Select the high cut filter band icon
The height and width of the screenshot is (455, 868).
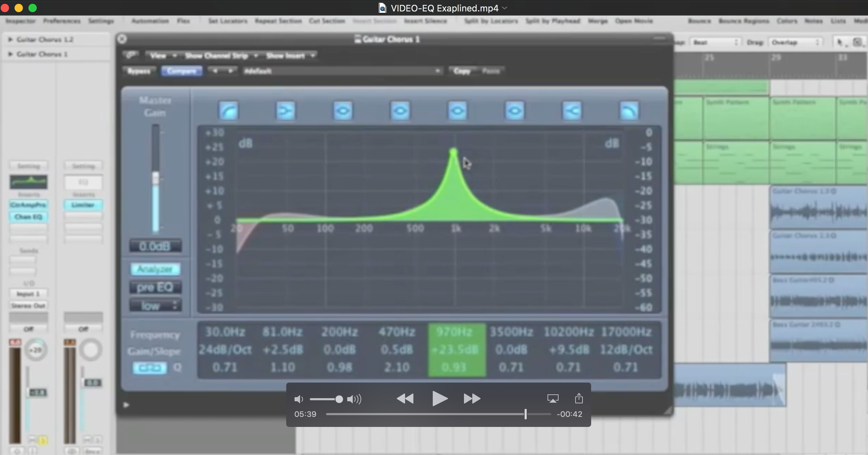click(629, 111)
